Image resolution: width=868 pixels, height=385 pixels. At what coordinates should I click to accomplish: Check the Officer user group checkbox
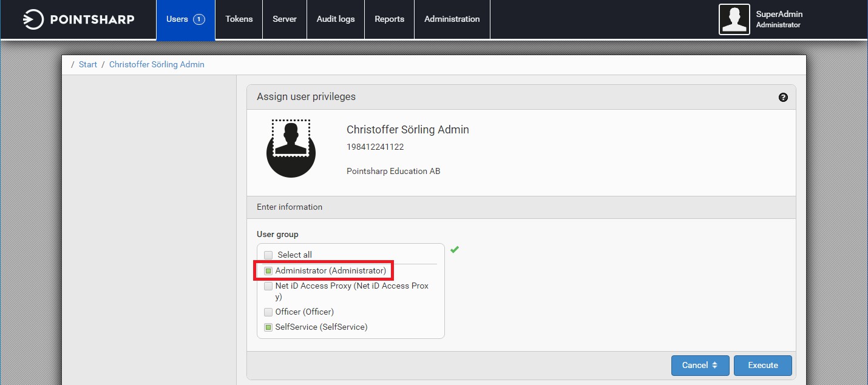(x=268, y=312)
